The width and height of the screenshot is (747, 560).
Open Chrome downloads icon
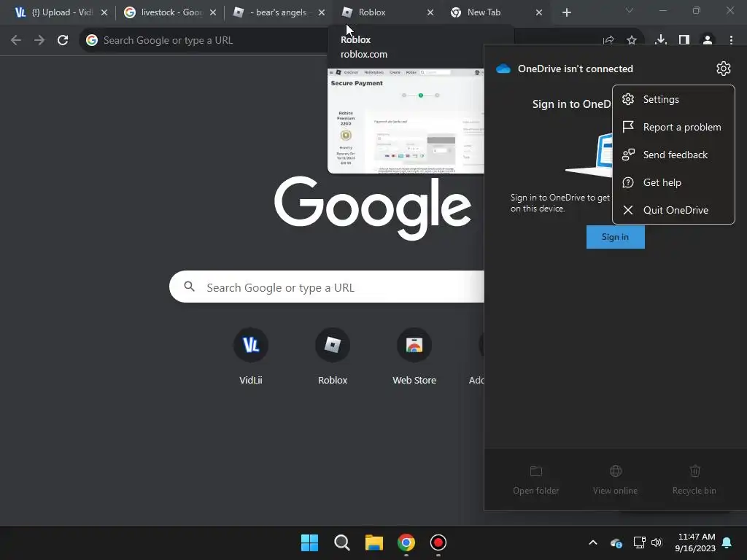[x=660, y=40]
